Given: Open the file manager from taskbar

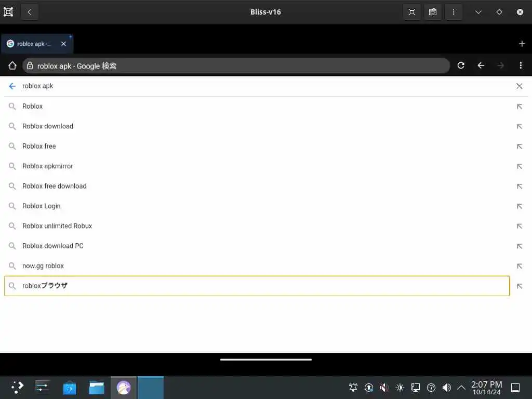Looking at the screenshot, I should click(x=96, y=388).
